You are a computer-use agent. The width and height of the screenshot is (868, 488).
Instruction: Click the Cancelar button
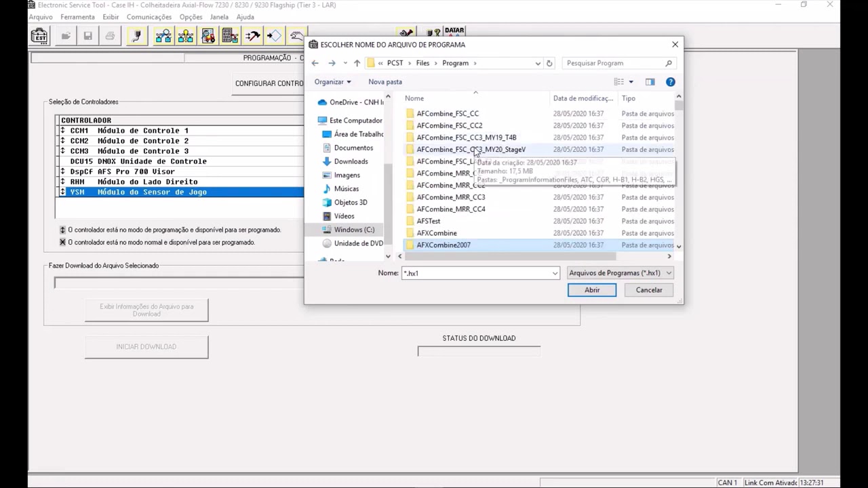[649, 290]
